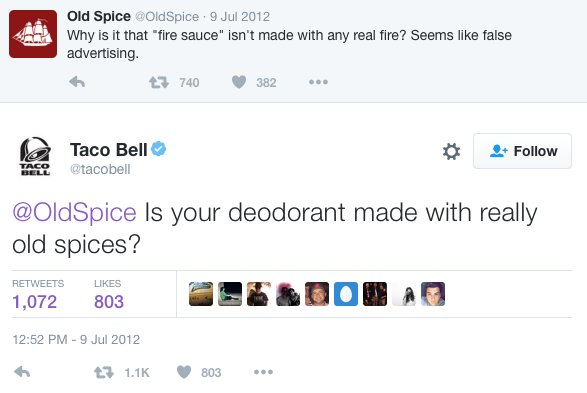This screenshot has height=393, width=587.
Task: Follow Taco Bell account
Action: [x=522, y=151]
